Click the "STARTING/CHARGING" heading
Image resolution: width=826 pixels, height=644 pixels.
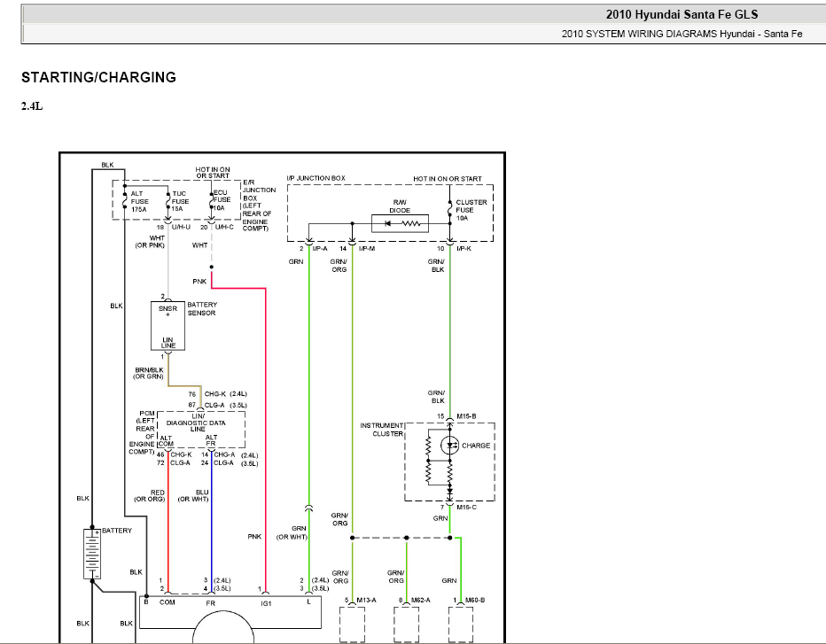(x=98, y=77)
